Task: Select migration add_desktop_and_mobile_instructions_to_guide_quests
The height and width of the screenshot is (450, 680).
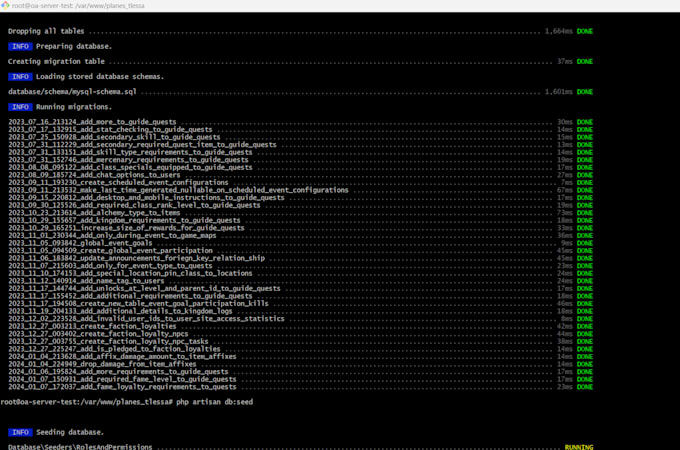Action: (146, 198)
